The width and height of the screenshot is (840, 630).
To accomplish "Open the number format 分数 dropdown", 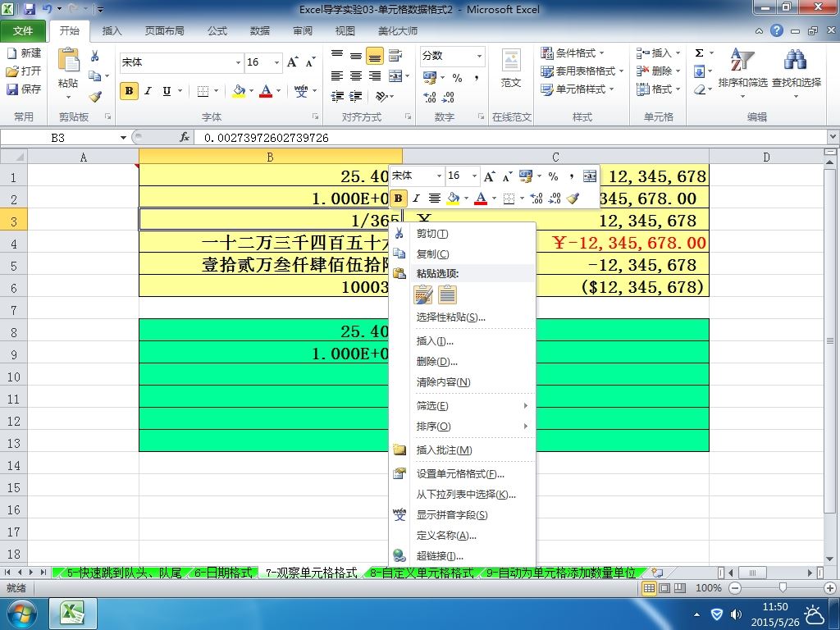I will coord(479,56).
